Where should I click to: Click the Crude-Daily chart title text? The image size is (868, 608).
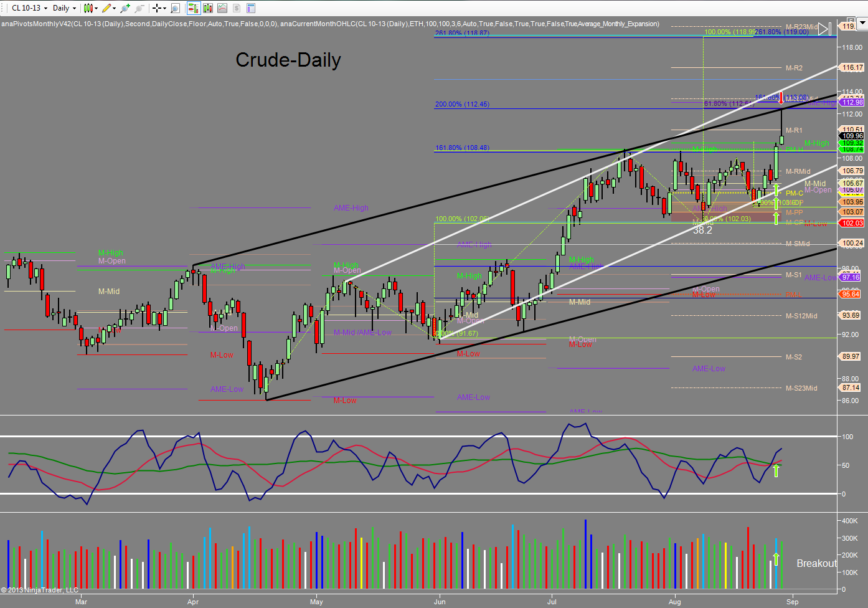pos(288,60)
